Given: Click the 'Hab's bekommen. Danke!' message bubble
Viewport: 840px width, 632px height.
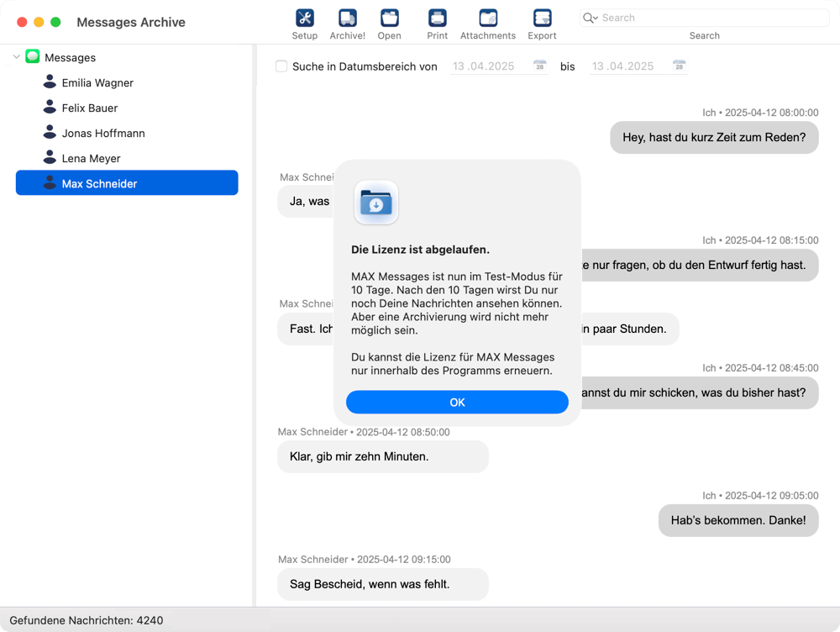Looking at the screenshot, I should tap(738, 520).
